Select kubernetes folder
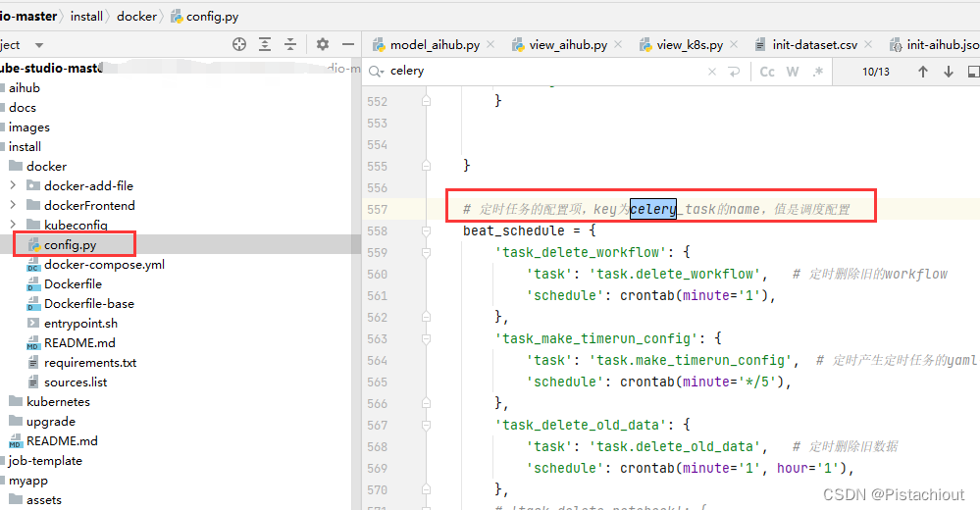The width and height of the screenshot is (980, 510). pos(58,401)
